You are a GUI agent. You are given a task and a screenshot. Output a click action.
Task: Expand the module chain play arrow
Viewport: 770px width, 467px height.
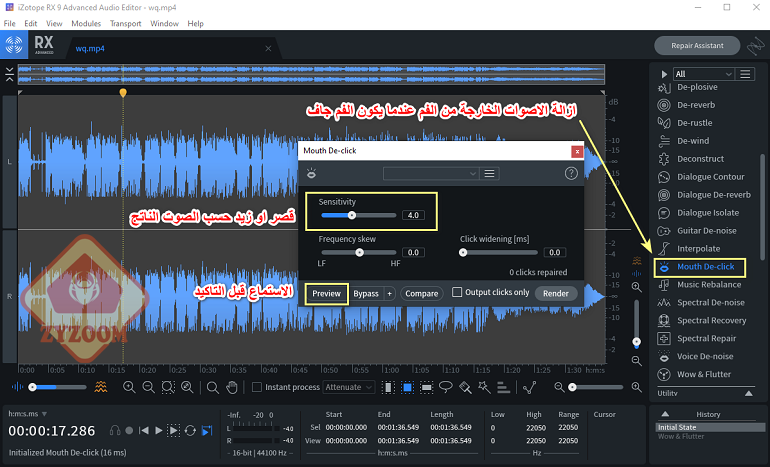[664, 74]
